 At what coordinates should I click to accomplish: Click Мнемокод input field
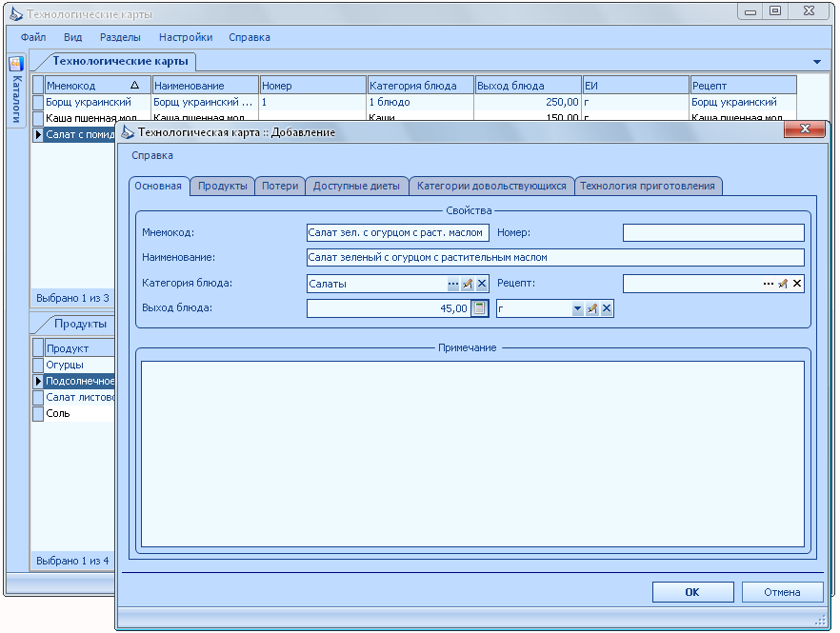(397, 233)
